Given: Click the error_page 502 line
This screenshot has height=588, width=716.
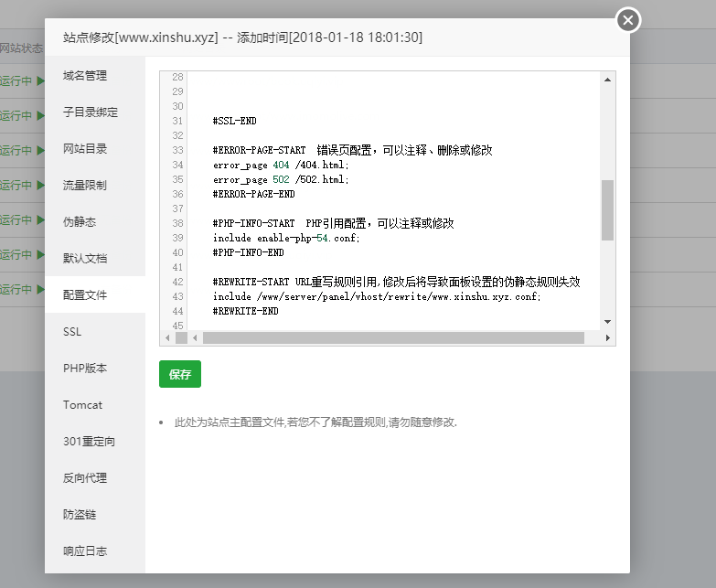Looking at the screenshot, I should (281, 179).
